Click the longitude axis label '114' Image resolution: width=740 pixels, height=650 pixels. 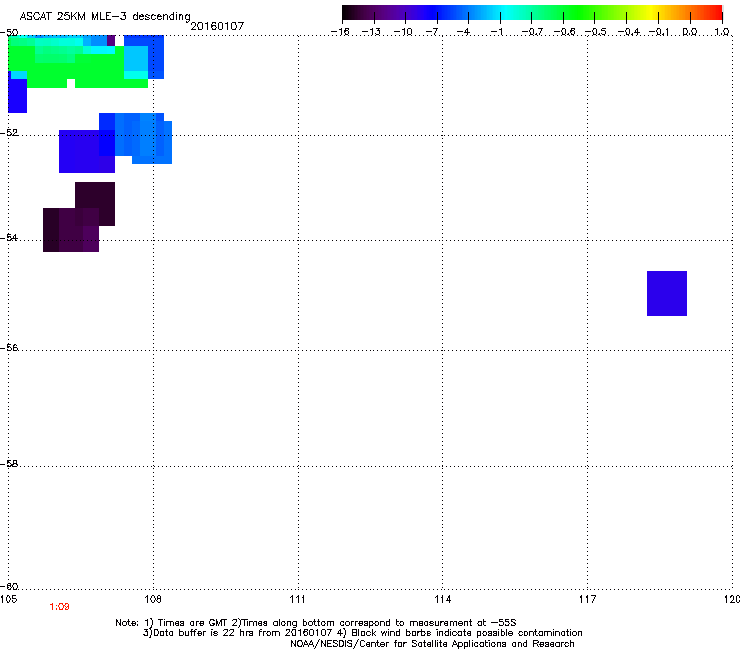(x=443, y=599)
